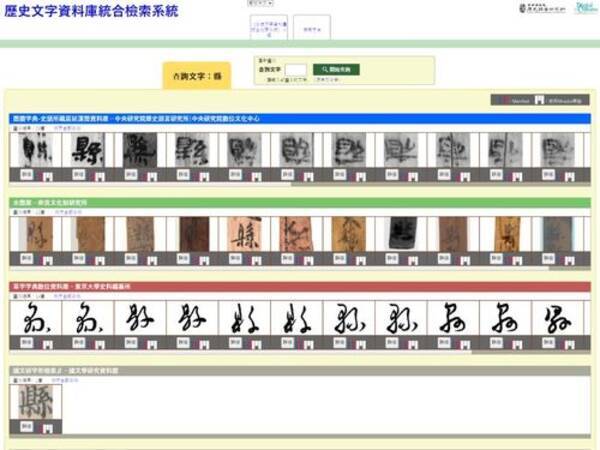Toggle the first display option in the blue section
600x450 pixels.
[18, 129]
